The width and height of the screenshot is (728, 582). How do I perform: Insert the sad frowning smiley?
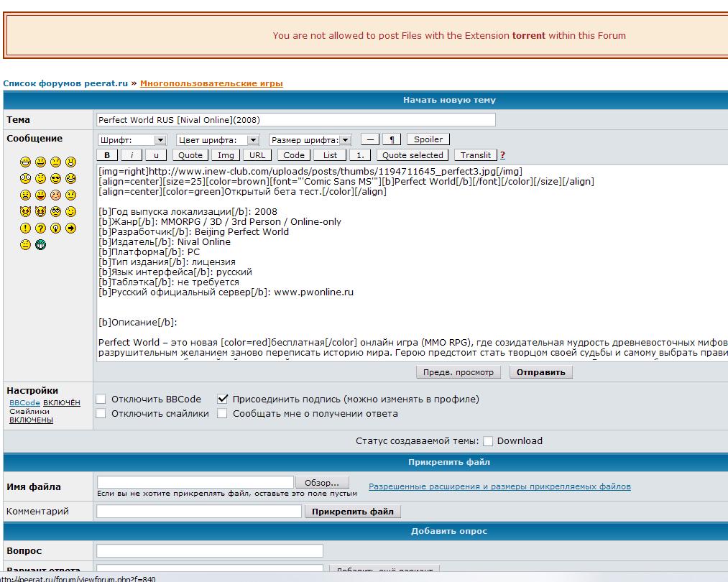click(x=56, y=162)
